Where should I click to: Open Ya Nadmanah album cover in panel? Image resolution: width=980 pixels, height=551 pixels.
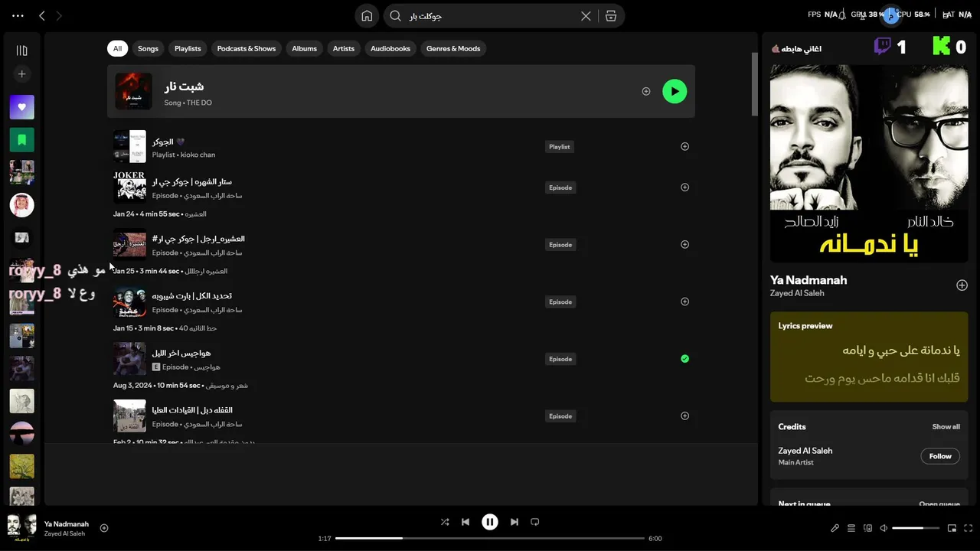(869, 163)
